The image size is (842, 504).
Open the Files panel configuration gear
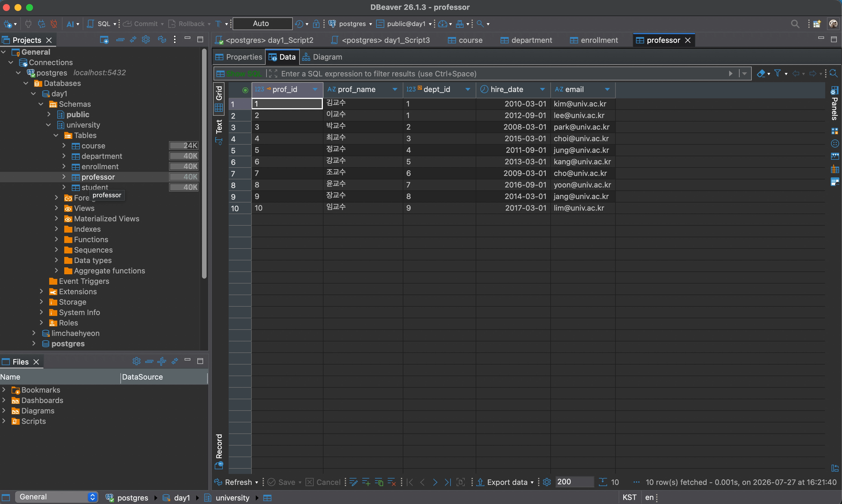pos(137,361)
